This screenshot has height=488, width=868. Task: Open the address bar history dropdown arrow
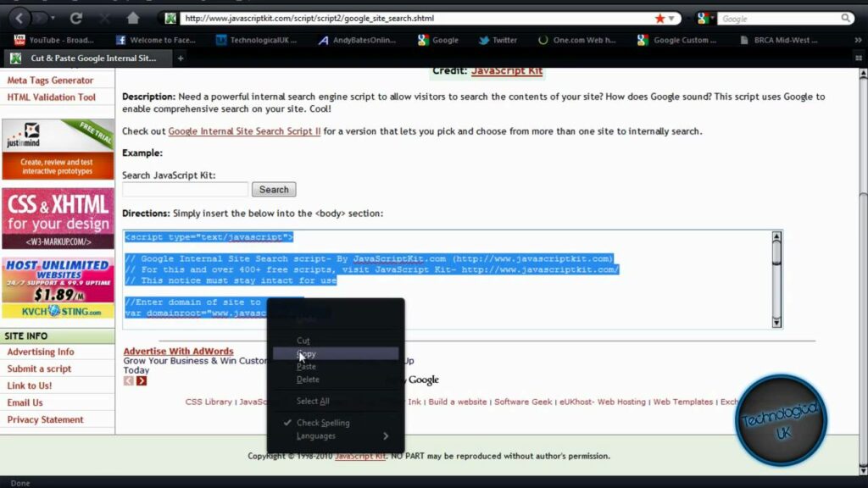point(671,19)
